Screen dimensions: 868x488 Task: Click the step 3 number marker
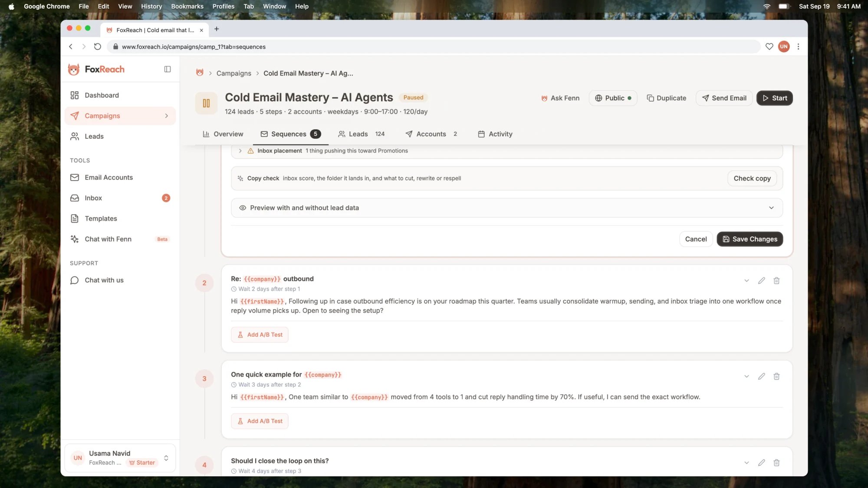(204, 379)
